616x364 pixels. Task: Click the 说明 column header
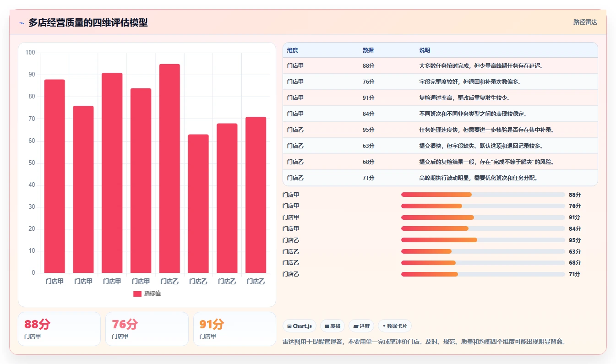coord(425,50)
